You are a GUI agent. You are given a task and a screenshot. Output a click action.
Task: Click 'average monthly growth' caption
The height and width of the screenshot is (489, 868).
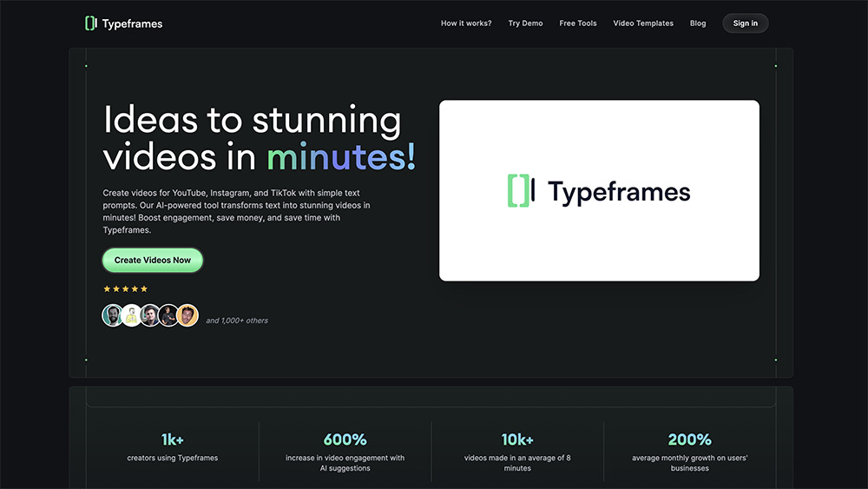click(690, 463)
